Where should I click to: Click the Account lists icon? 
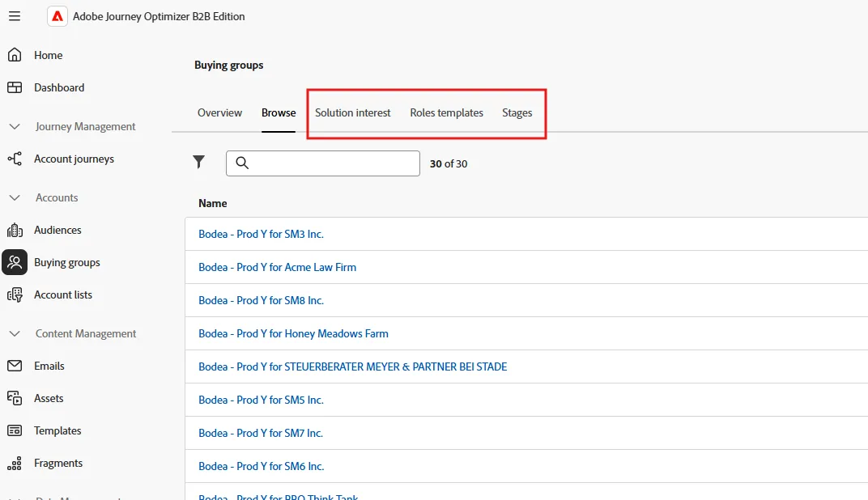[15, 294]
